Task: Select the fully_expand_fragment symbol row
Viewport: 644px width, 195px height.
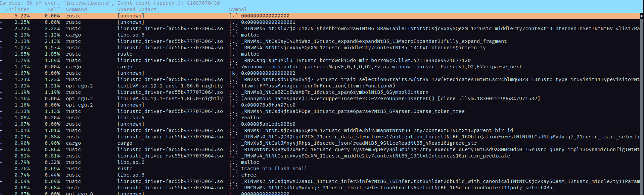Action: click(374, 41)
